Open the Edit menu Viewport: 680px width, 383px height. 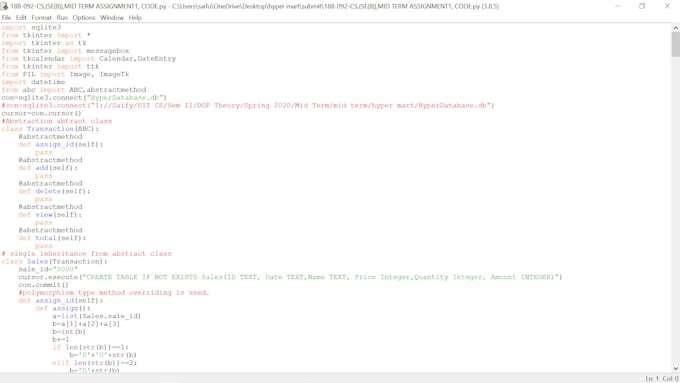pyautogui.click(x=21, y=18)
